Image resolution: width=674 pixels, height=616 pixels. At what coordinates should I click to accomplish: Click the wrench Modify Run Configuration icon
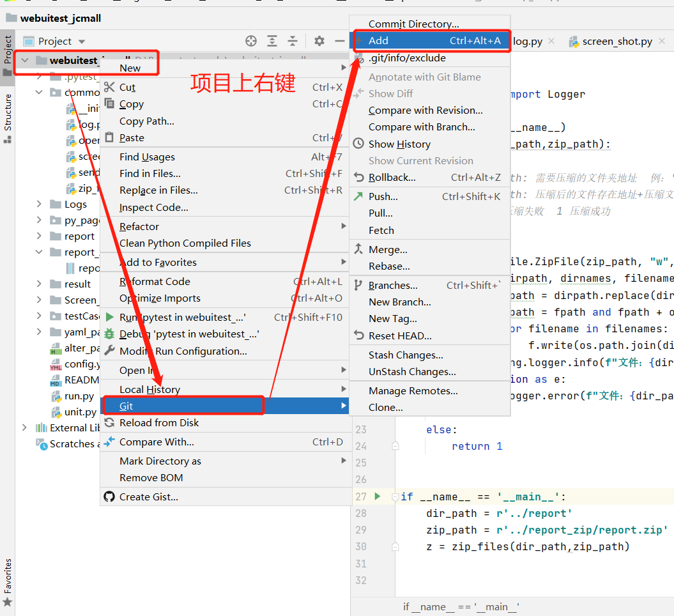coord(110,351)
